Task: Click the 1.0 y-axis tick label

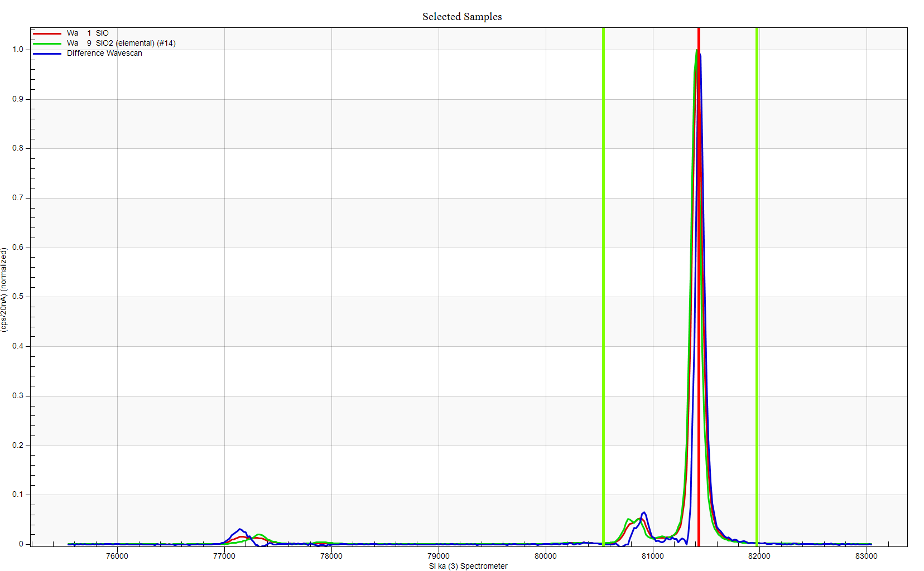Action: point(18,50)
